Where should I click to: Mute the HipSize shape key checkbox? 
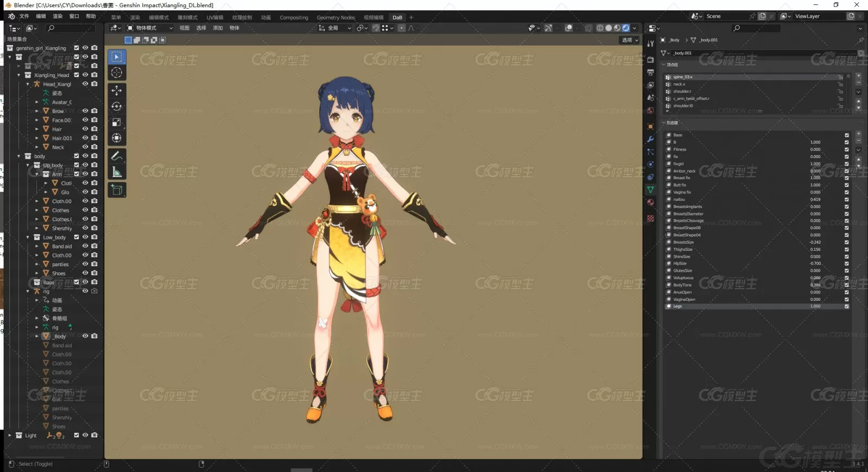click(x=846, y=263)
